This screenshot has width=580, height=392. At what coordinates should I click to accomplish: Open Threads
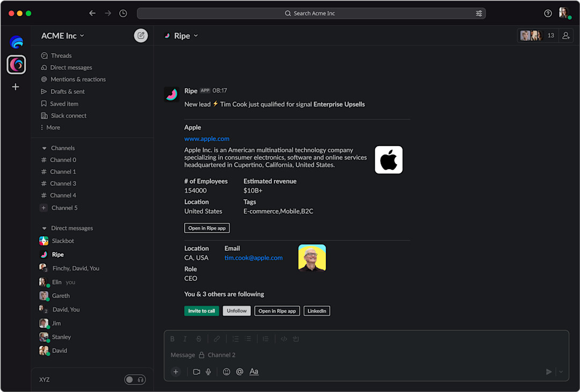pos(56,55)
